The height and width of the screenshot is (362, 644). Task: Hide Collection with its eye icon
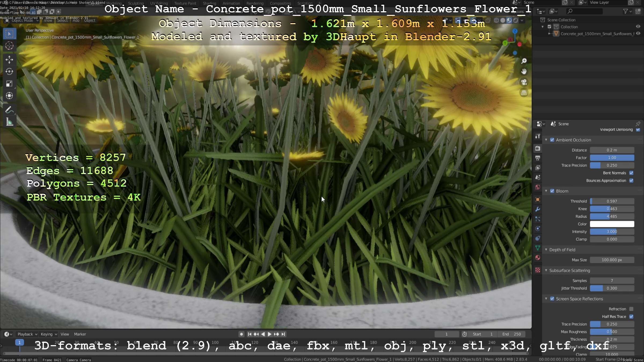click(x=638, y=27)
